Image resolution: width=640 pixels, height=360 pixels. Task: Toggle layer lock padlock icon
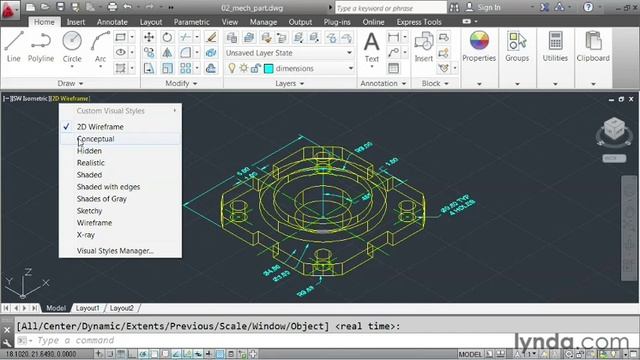pyautogui.click(x=256, y=68)
